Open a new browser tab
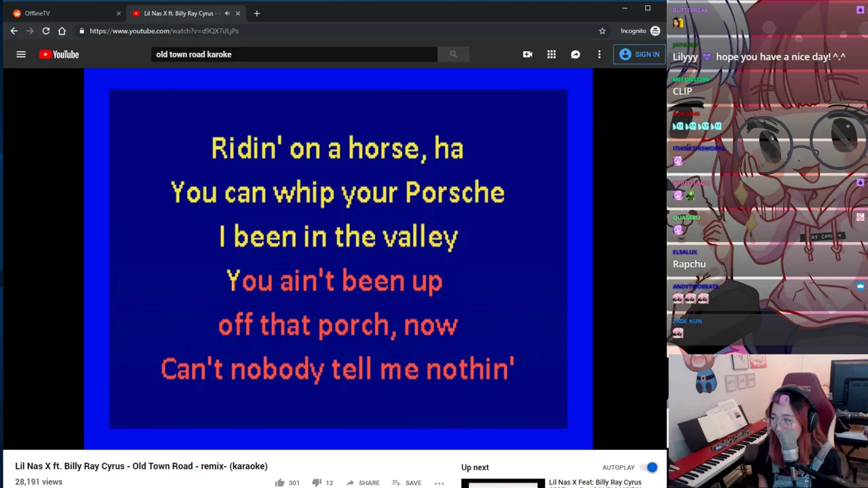Viewport: 868px width, 488px height. click(x=256, y=13)
